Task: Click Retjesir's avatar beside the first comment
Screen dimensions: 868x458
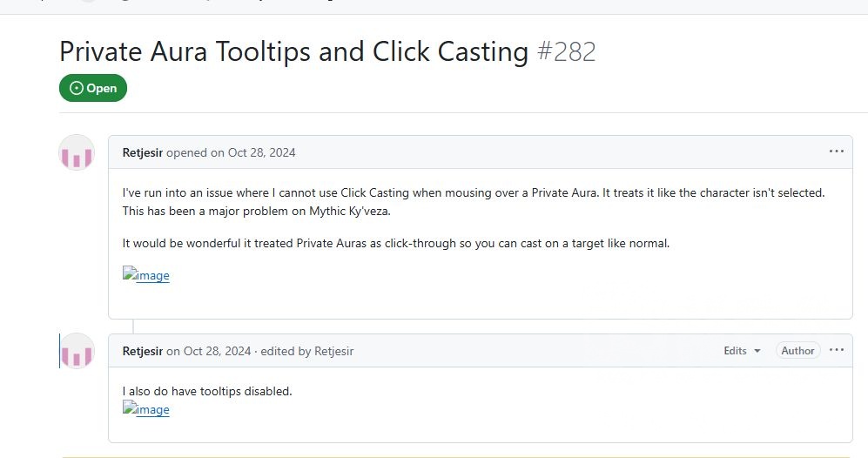Action: click(x=77, y=152)
